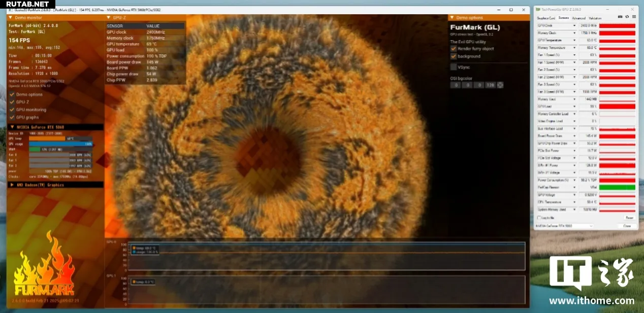The width and height of the screenshot is (644, 313).
Task: Click the Memory clock 1750MHz overlay row
Action: 145,38
